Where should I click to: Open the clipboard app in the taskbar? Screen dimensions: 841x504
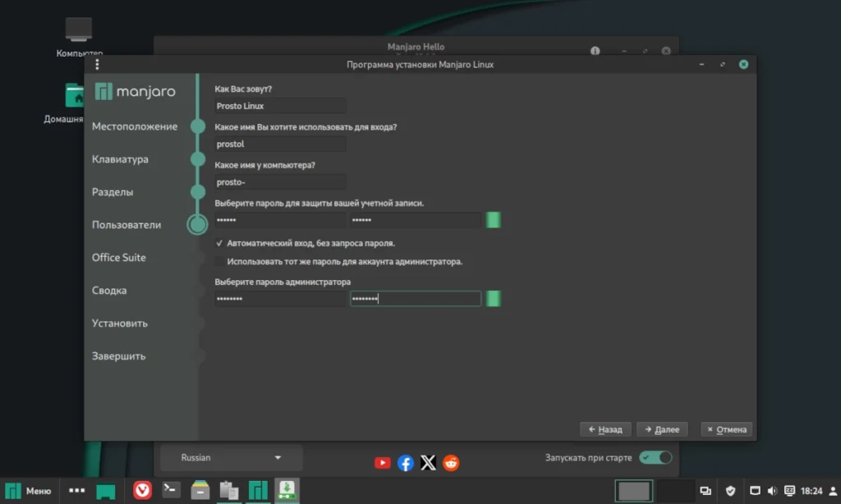click(x=229, y=491)
